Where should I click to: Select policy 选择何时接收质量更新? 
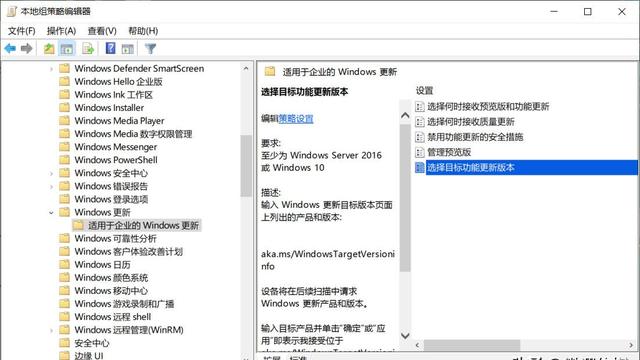click(471, 122)
